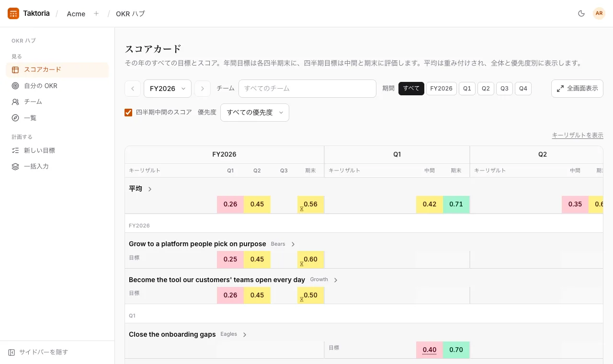
Task: Click the 0.40 Q1 midterm score
Action: click(430, 350)
